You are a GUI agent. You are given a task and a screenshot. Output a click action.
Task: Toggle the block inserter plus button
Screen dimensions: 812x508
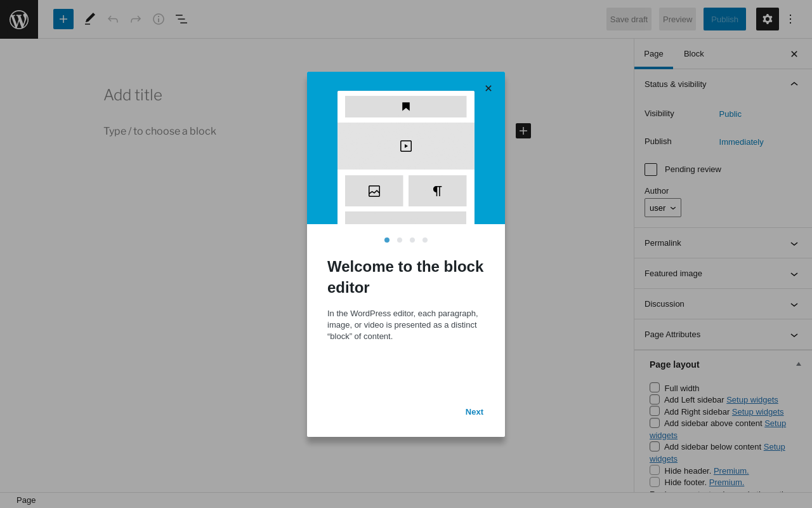point(63,19)
